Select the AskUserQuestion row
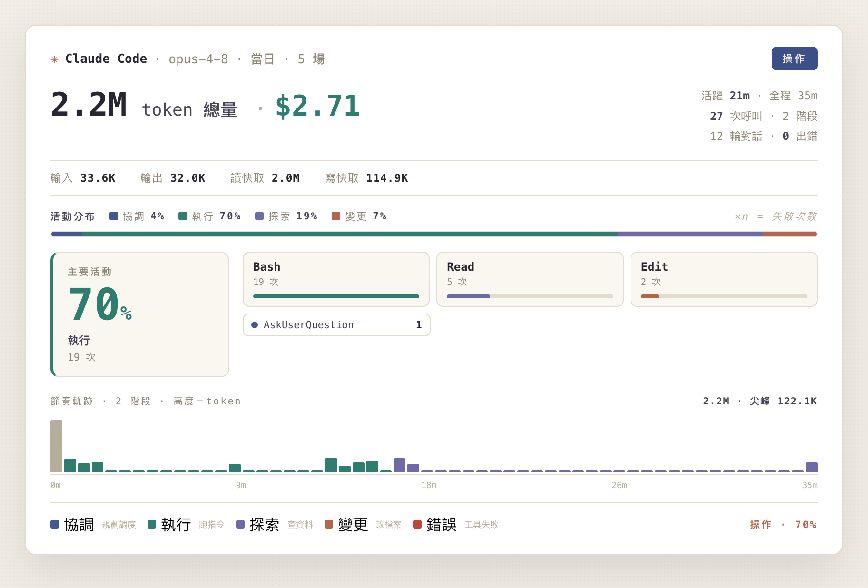868x588 pixels. tap(336, 325)
